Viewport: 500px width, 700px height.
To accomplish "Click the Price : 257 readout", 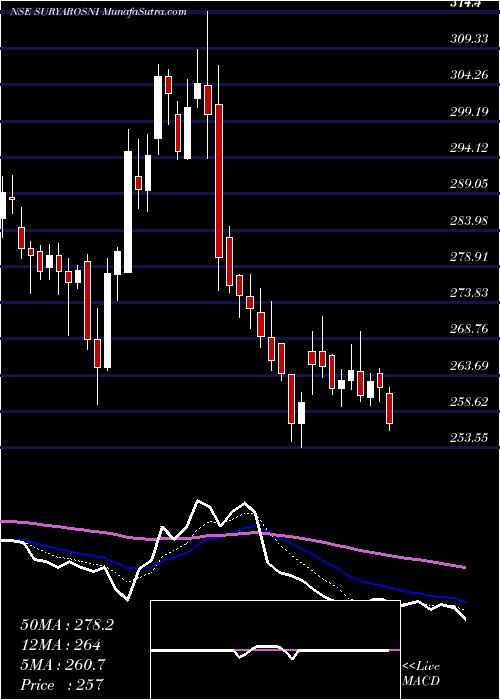I will click(62, 684).
